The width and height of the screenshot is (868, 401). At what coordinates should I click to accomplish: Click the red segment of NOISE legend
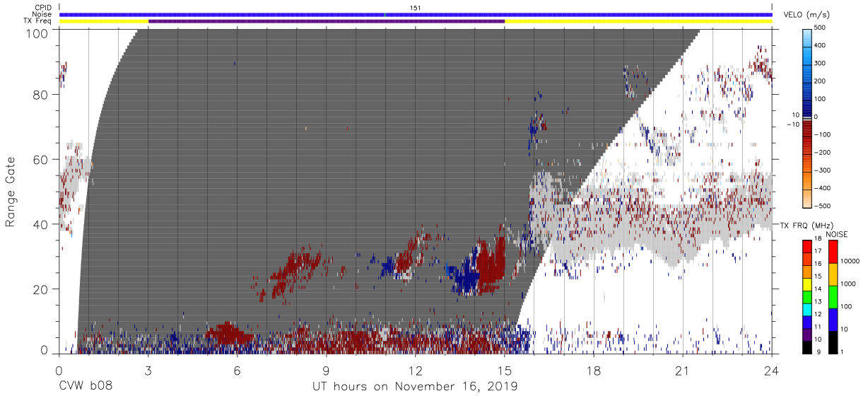coord(833,252)
